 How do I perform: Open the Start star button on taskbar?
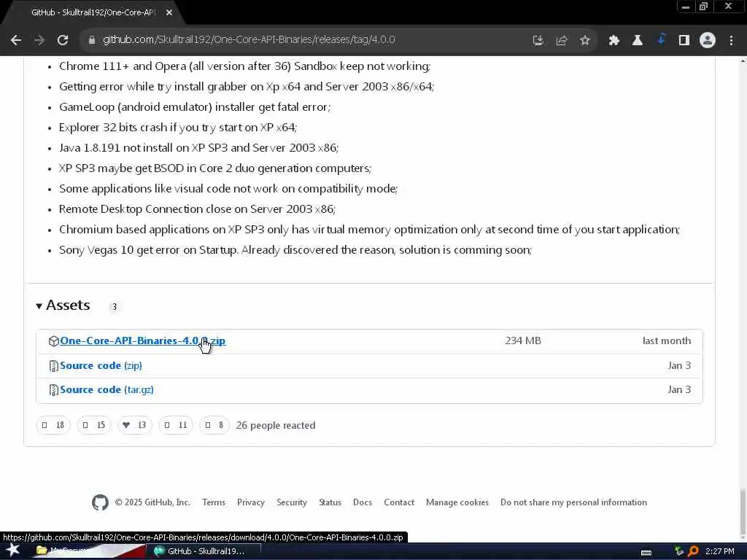click(12, 551)
